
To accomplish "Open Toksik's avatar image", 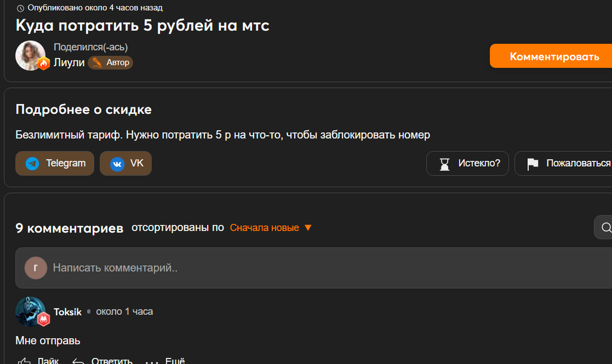I will (30, 311).
